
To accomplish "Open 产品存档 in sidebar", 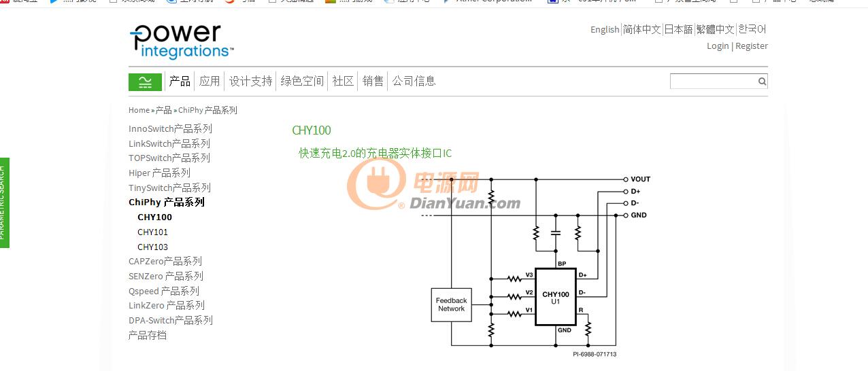I will pyautogui.click(x=148, y=335).
